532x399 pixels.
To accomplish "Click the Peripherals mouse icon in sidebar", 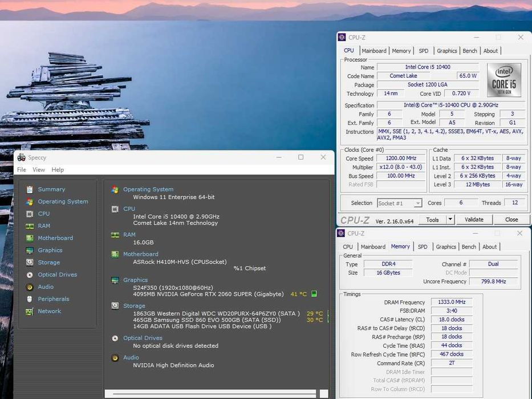I will click(30, 299).
